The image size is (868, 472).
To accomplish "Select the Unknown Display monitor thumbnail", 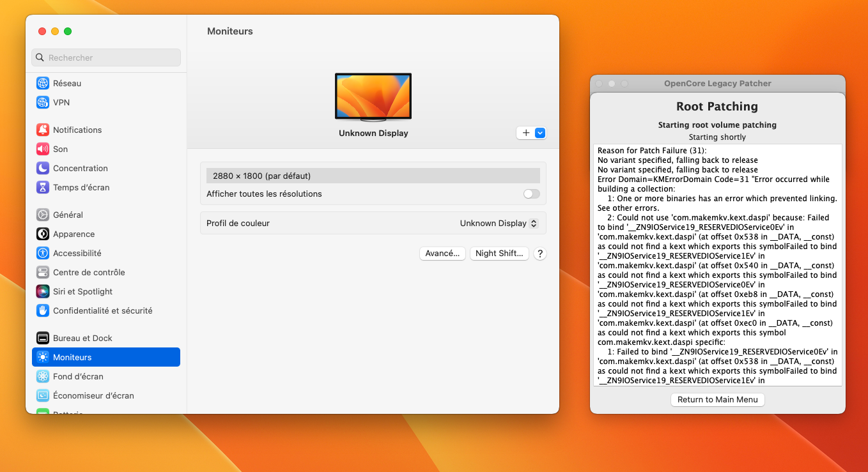I will click(373, 97).
